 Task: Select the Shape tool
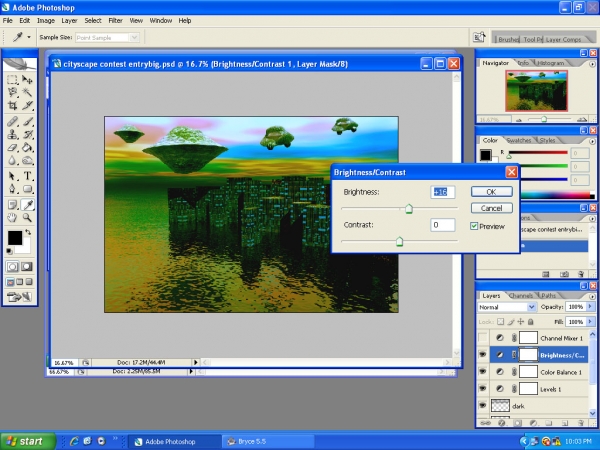point(27,189)
